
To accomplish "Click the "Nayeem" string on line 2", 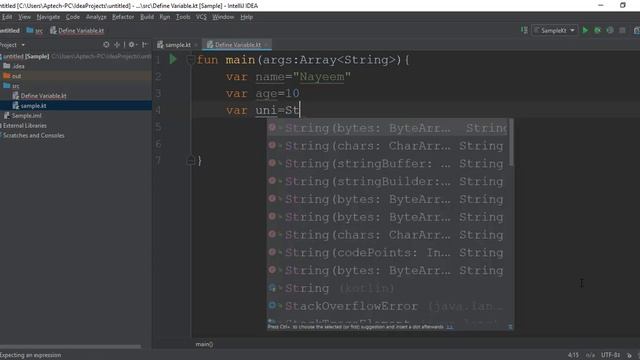I will pos(322,77).
